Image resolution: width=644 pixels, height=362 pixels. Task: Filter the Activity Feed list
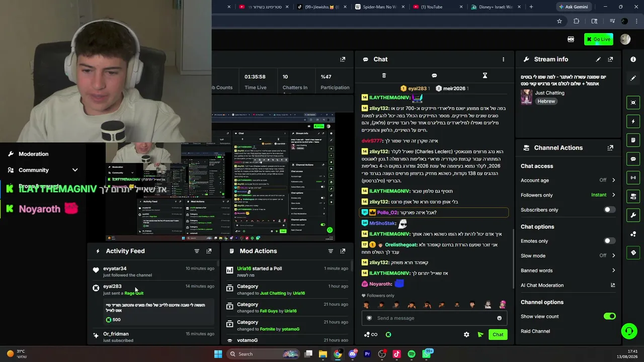(x=197, y=251)
